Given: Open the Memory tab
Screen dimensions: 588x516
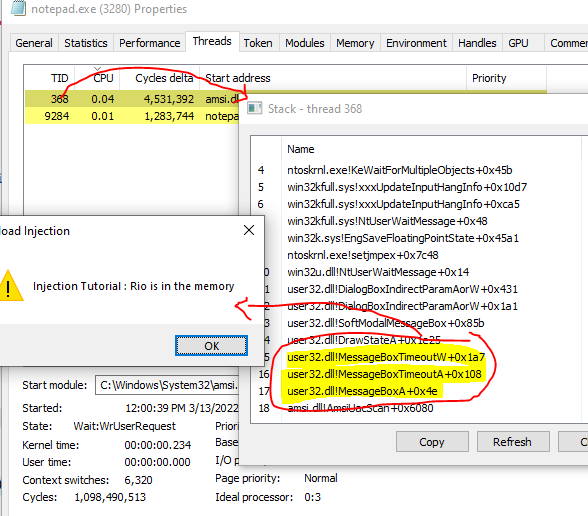Looking at the screenshot, I should pyautogui.click(x=355, y=43).
